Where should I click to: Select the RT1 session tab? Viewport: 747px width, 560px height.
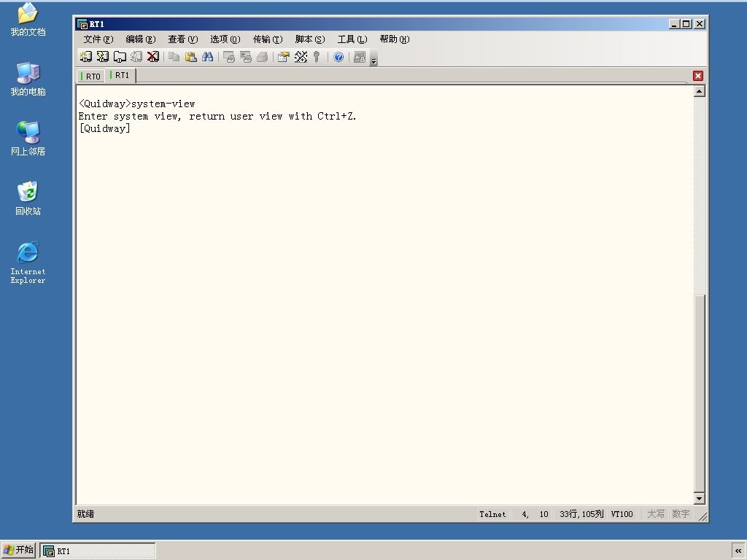pyautogui.click(x=120, y=75)
